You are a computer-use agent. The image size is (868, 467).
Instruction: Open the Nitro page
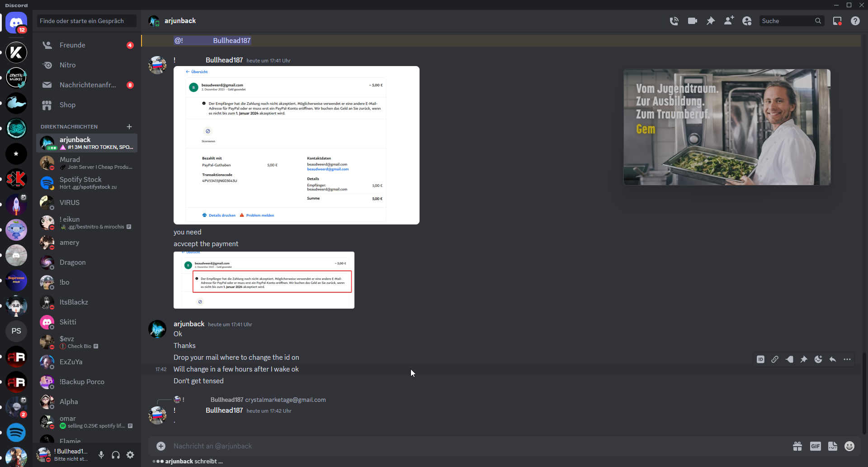coord(68,65)
